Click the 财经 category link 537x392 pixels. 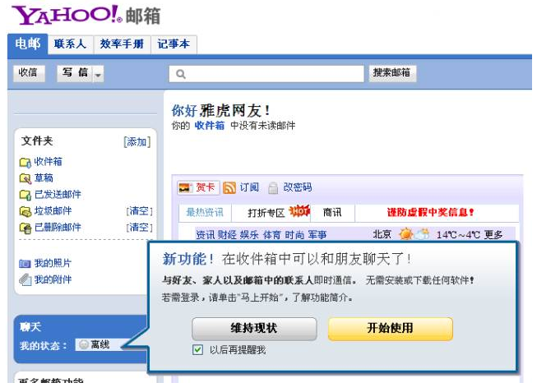[x=227, y=235]
